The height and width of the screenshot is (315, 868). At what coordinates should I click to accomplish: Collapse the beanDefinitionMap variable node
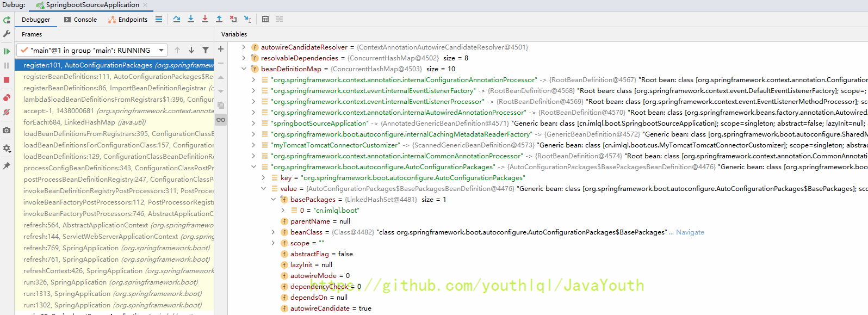tap(244, 69)
